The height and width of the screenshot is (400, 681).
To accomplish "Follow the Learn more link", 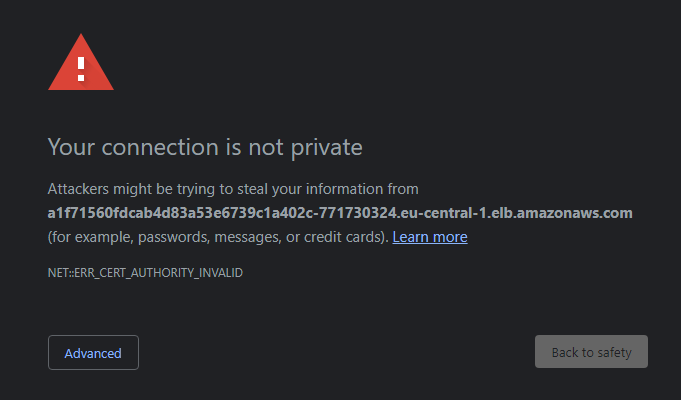I will pos(429,237).
